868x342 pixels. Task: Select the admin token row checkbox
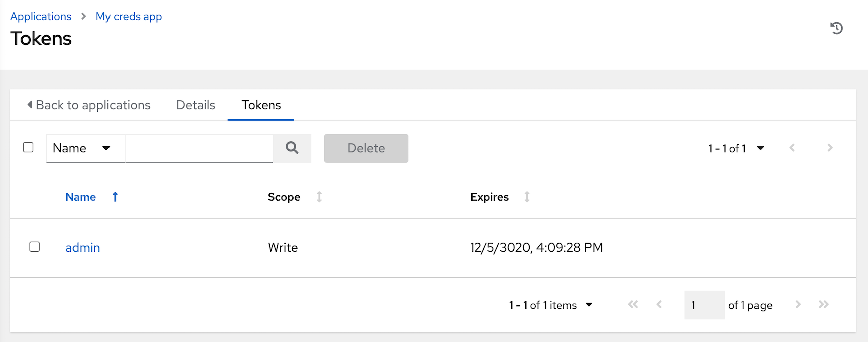click(35, 247)
